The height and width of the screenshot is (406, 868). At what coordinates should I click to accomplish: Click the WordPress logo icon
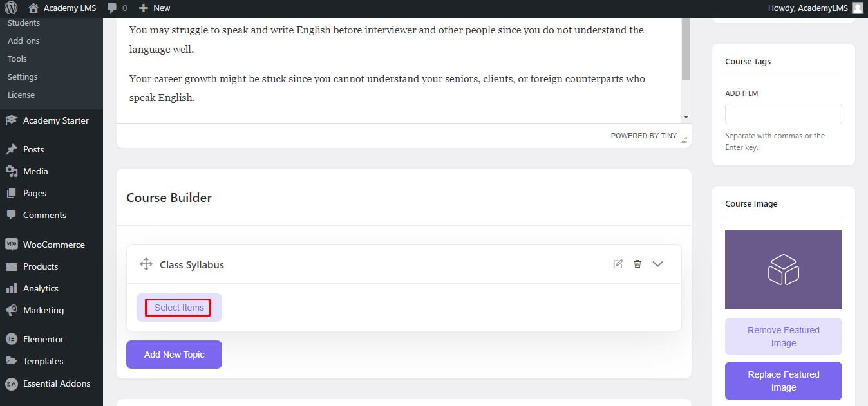(12, 8)
